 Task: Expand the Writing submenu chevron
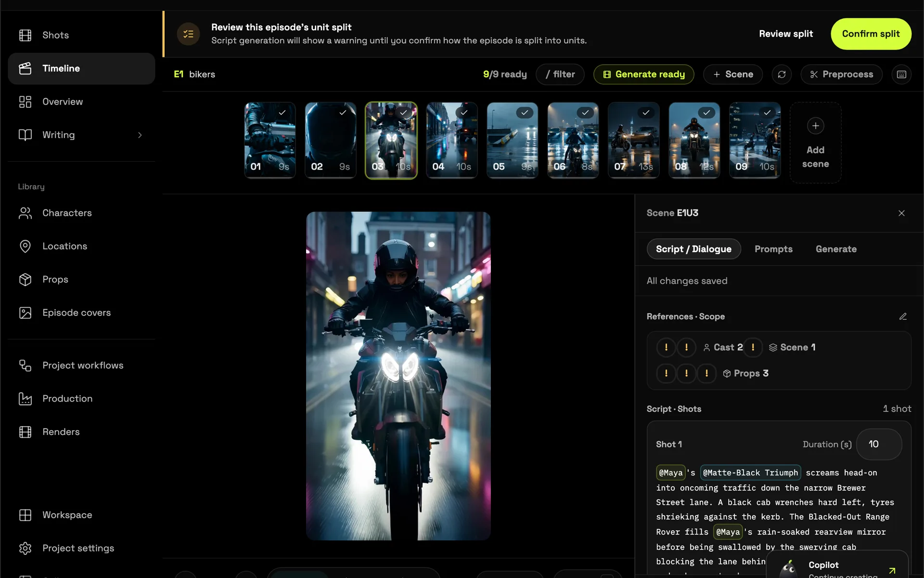point(140,135)
